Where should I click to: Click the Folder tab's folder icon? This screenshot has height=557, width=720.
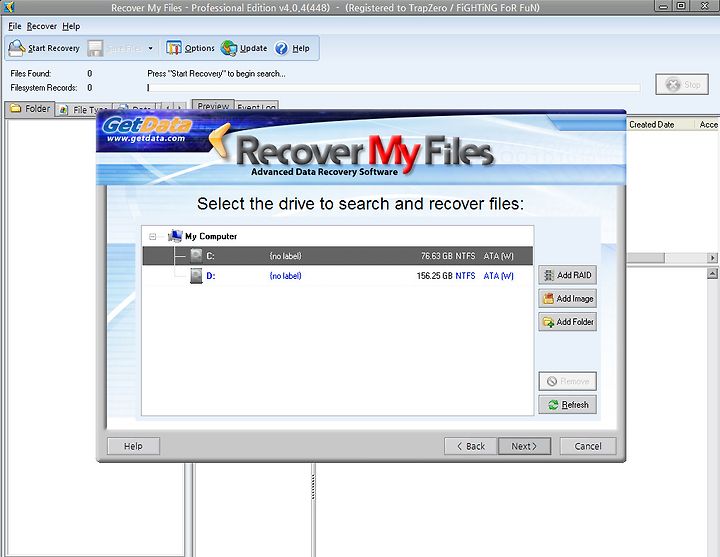[16, 108]
